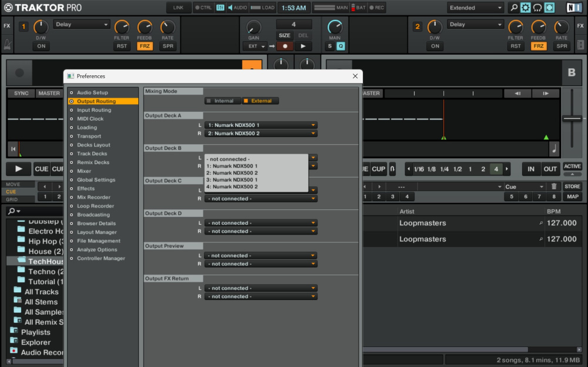The height and width of the screenshot is (367, 588).
Task: Toggle Deck A SYNC button
Action: (x=21, y=93)
